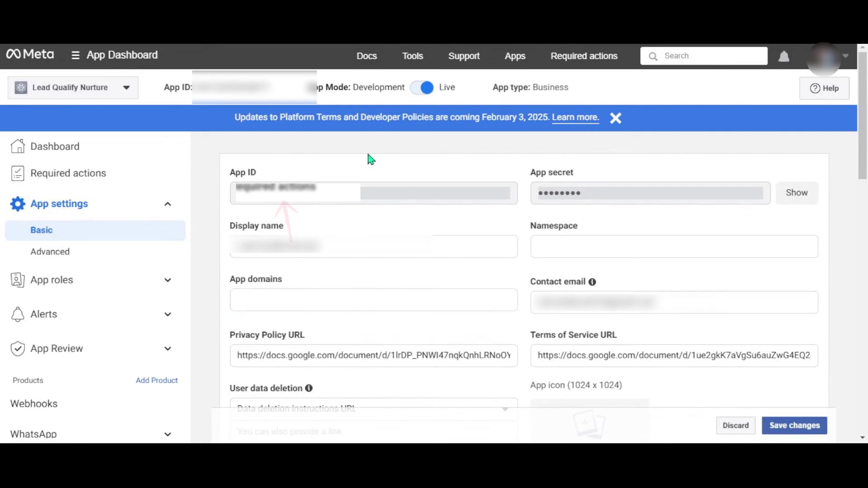Screen dimensions: 868x488
Task: Open the Tools menu
Action: pyautogui.click(x=413, y=56)
